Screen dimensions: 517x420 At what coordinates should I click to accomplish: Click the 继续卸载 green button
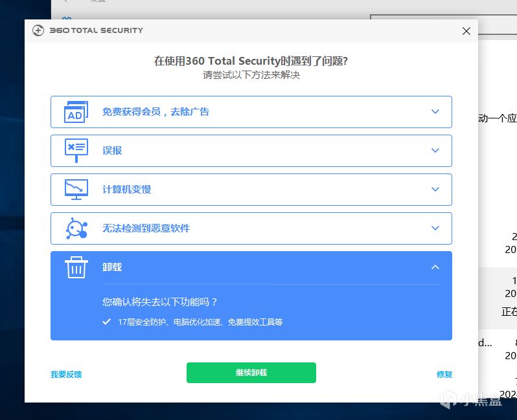(251, 373)
